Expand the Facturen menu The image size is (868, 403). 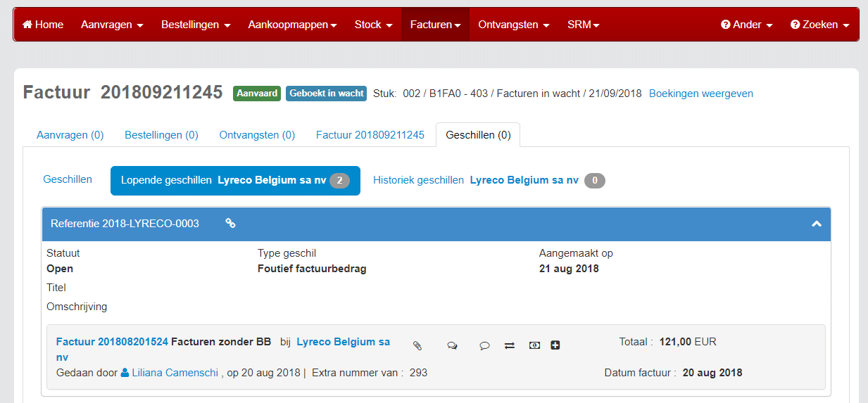click(435, 25)
